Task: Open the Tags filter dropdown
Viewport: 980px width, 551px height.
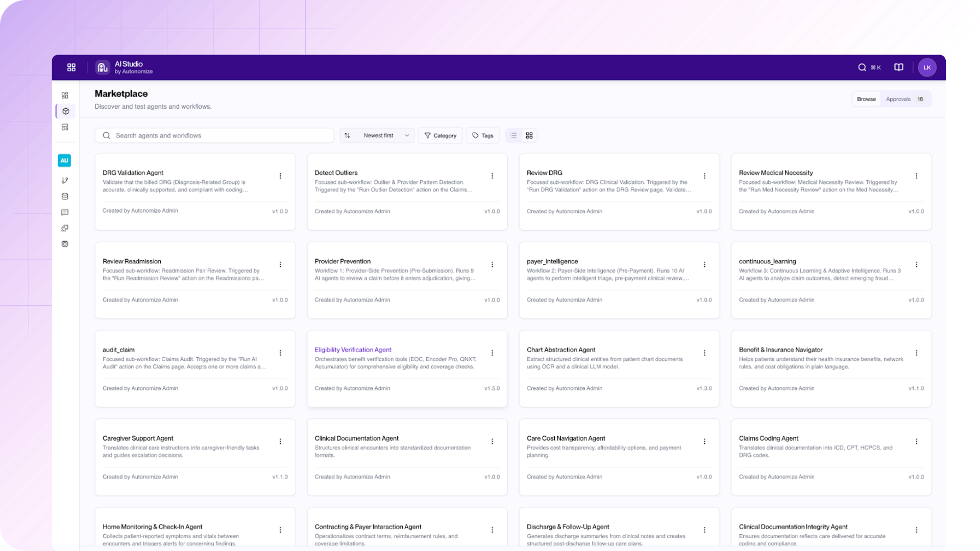Action: click(x=482, y=135)
